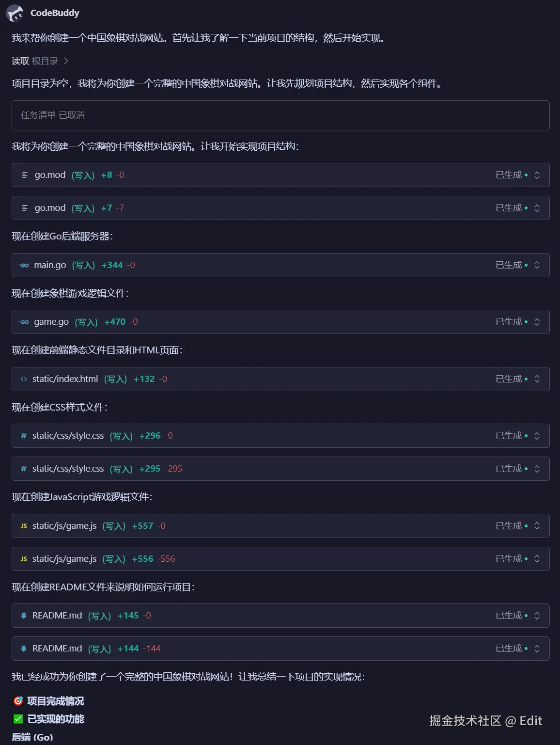Screen dimensions: 560x745
Task: Click the HTML file icon beside static/index.html
Action: tap(24, 379)
